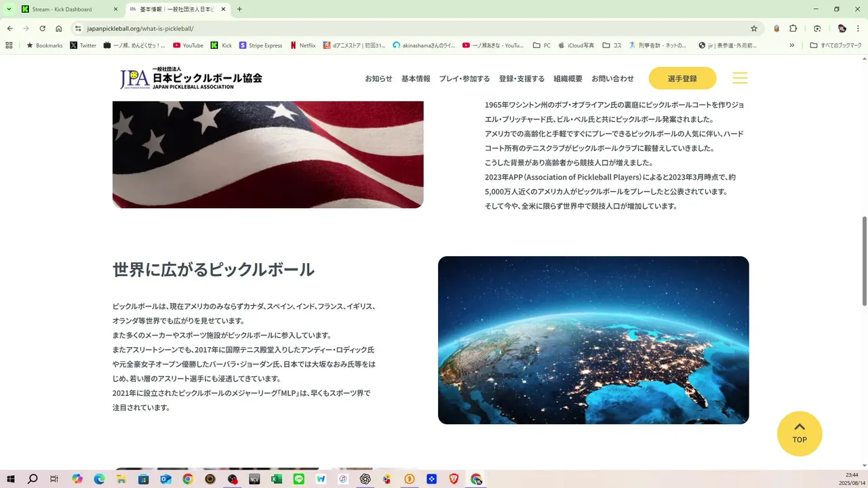Click the JPA Japan Pickleball Association logo
868x488 pixels.
191,78
